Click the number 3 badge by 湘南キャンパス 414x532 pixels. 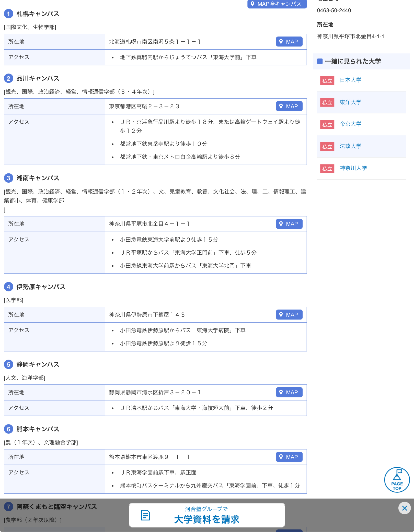coord(8,178)
